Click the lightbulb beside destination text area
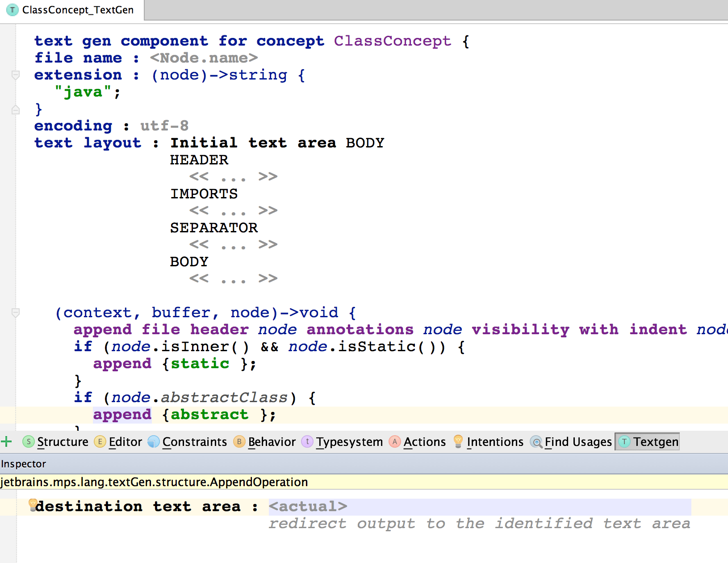 coord(33,504)
